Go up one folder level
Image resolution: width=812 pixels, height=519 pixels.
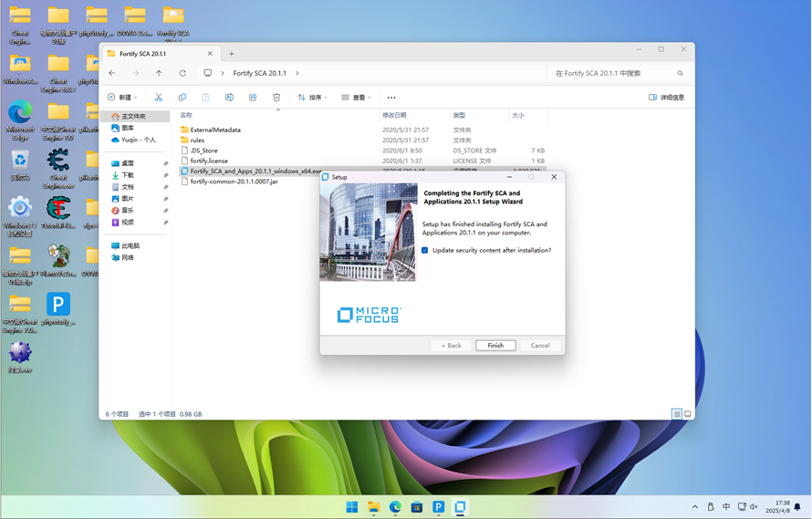[x=159, y=73]
